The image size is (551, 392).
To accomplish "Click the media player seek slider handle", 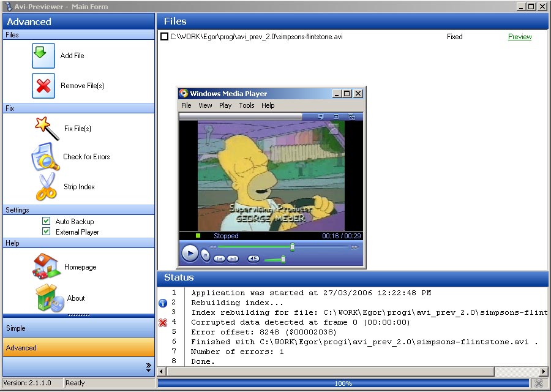I will point(293,247).
